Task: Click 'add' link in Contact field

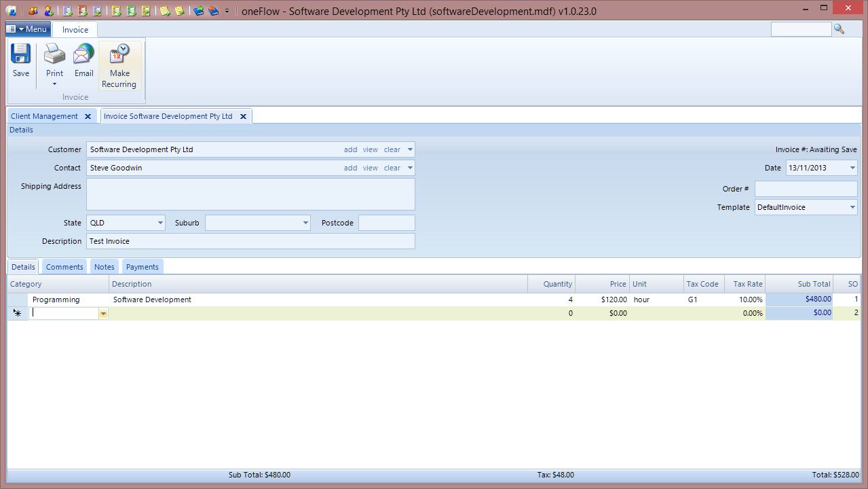Action: pos(350,168)
